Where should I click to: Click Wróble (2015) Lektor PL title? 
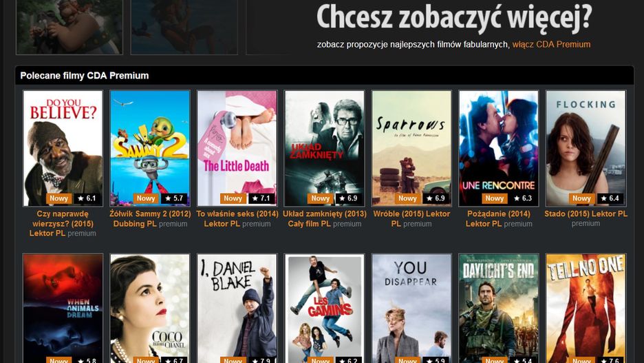tap(411, 219)
